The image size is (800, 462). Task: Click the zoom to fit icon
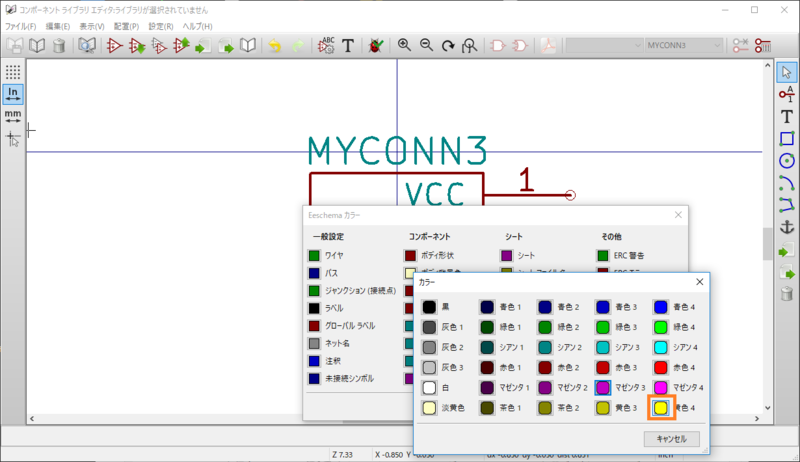[469, 45]
